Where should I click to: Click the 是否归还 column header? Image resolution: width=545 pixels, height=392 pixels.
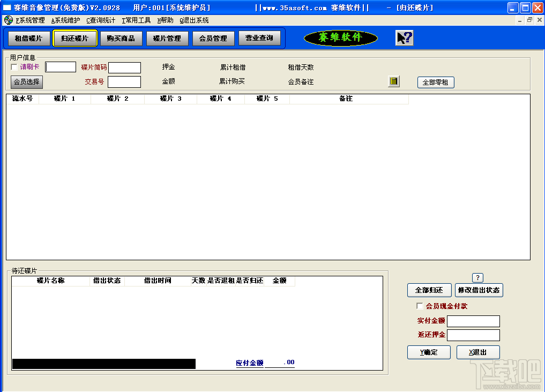coord(250,281)
